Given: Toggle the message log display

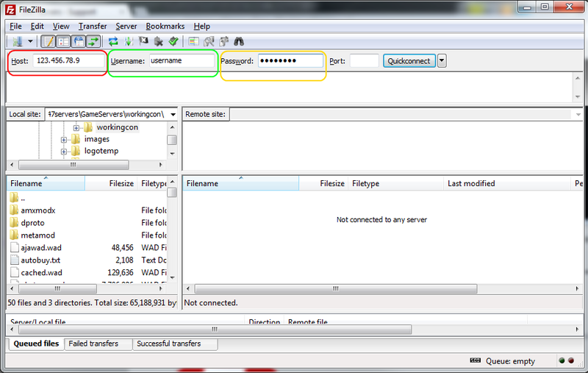Looking at the screenshot, I should click(x=48, y=41).
